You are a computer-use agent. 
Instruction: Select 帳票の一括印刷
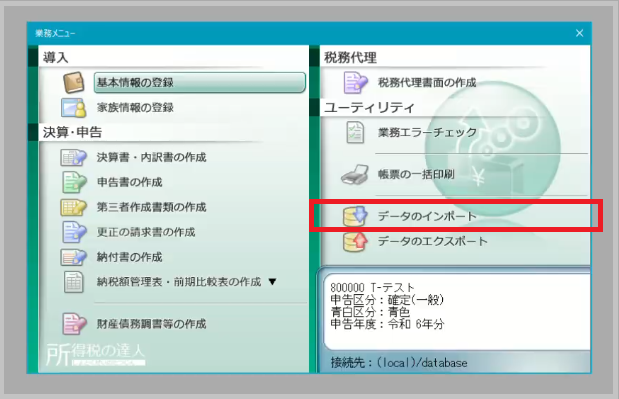pyautogui.click(x=416, y=174)
